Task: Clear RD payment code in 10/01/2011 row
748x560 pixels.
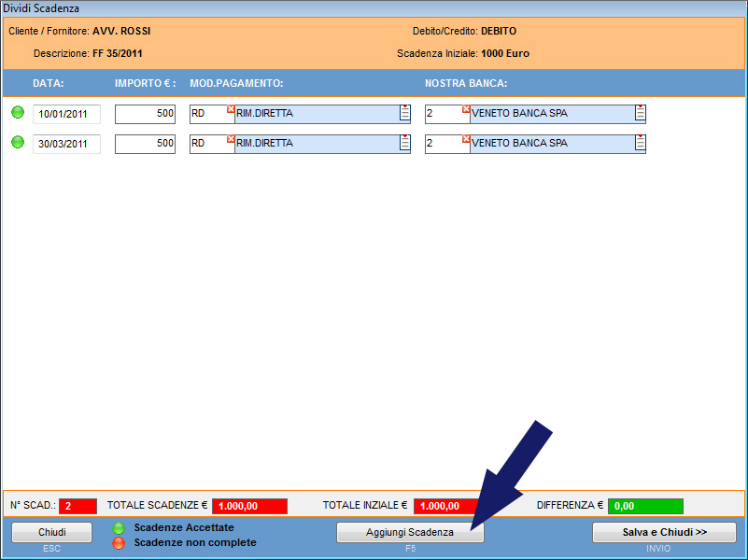Action: (x=231, y=109)
